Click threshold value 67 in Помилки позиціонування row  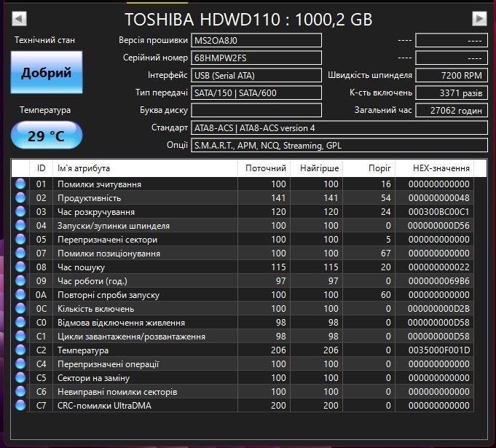(385, 254)
